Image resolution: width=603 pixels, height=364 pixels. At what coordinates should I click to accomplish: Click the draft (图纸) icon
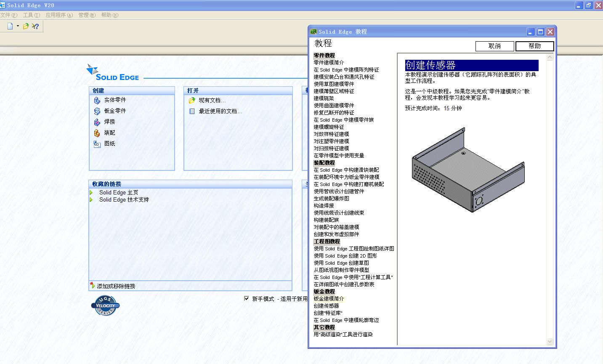[97, 144]
